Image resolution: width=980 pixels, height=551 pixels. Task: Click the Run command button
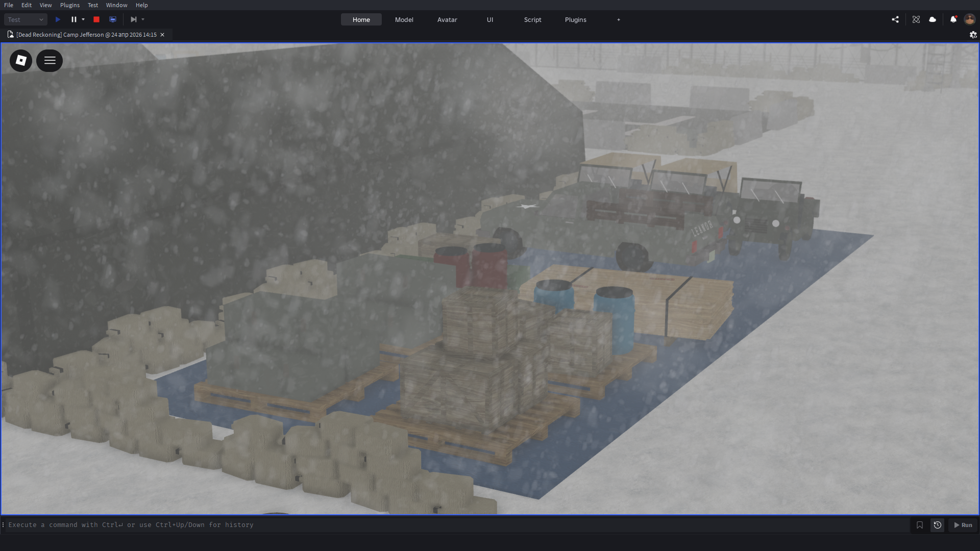[x=963, y=525]
